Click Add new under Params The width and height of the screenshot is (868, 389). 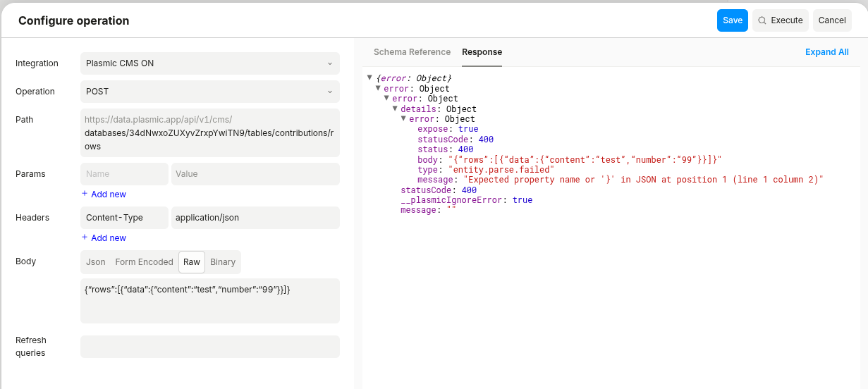[x=104, y=194]
